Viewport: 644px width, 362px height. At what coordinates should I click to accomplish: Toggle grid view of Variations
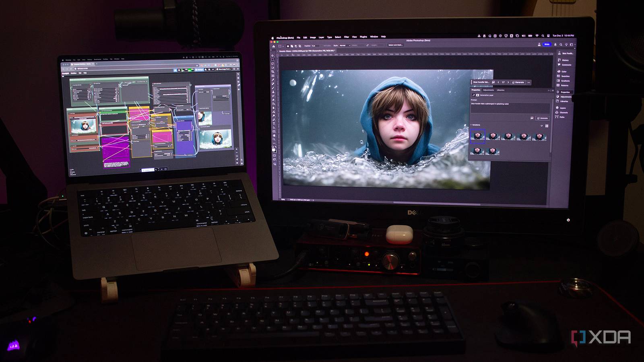(x=547, y=126)
